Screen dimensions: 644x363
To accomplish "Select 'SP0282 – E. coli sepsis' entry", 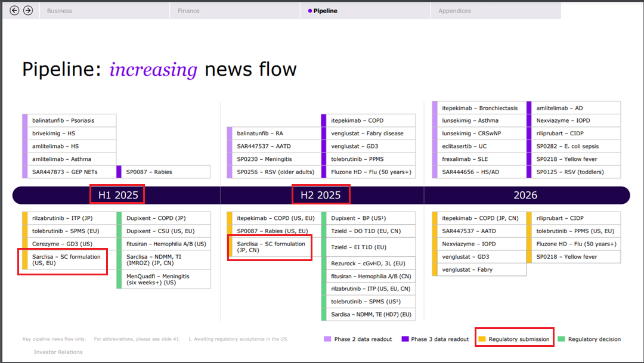I will (x=574, y=146).
